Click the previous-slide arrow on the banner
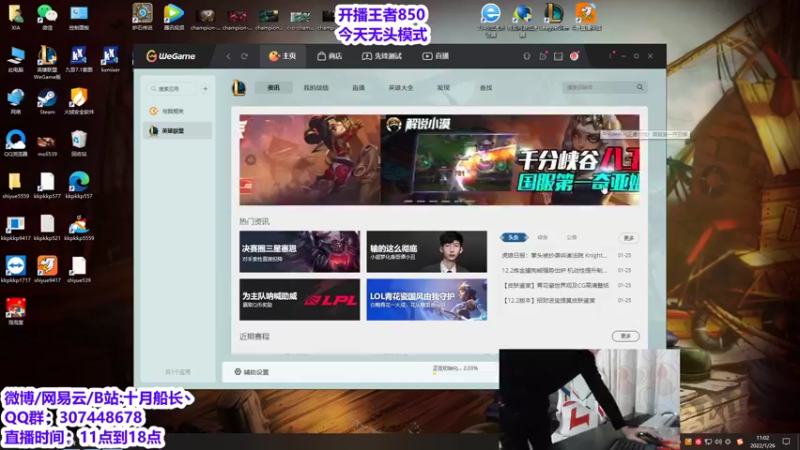The width and height of the screenshot is (800, 450). [251, 160]
